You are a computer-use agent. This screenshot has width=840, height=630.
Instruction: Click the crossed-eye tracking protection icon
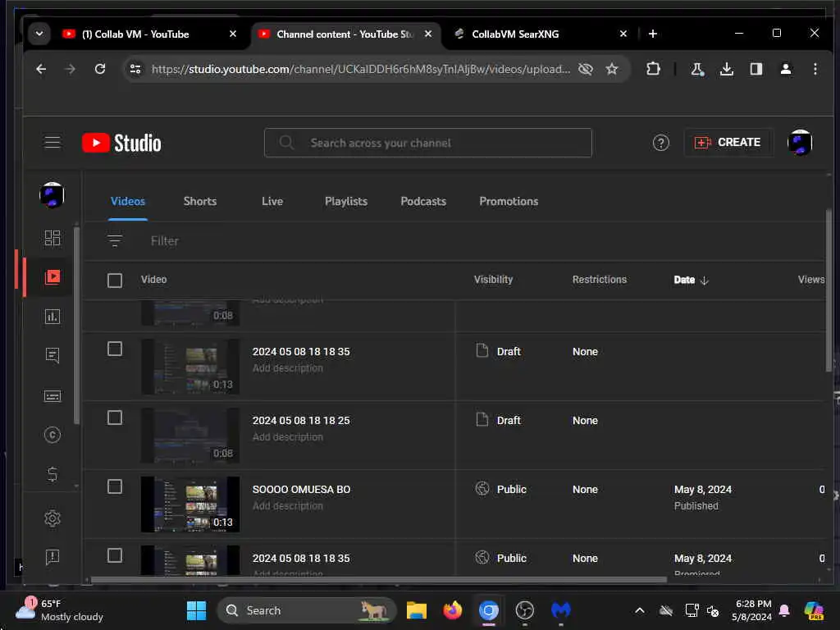(586, 69)
